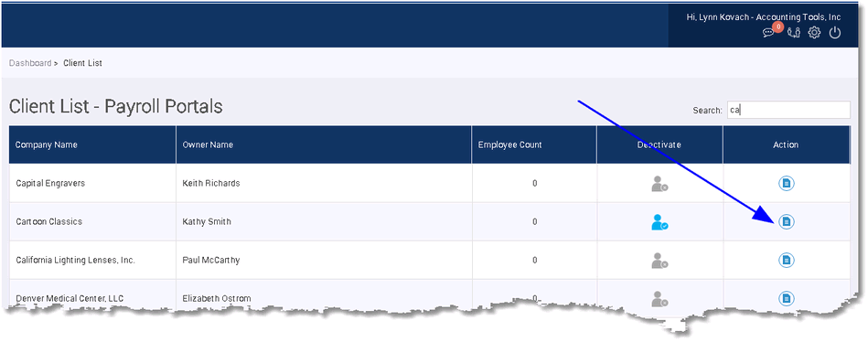Click the Action column header
Screen dimensions: 868x342
click(x=786, y=145)
